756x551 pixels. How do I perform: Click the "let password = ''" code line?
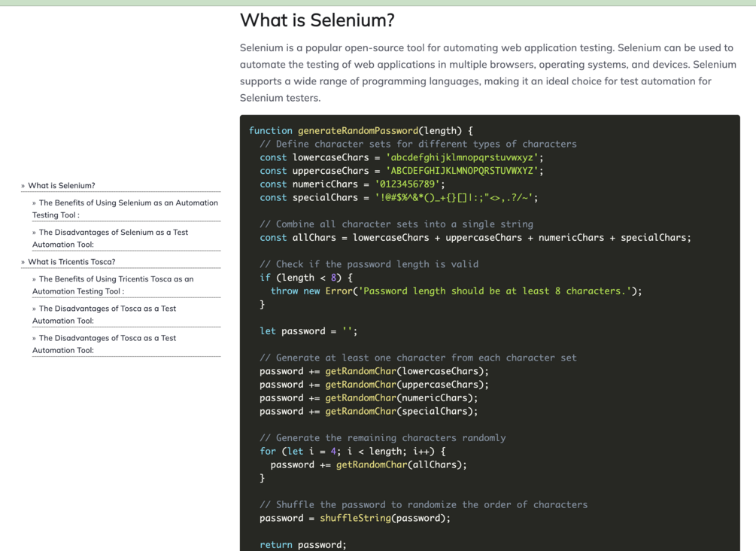pyautogui.click(x=308, y=331)
